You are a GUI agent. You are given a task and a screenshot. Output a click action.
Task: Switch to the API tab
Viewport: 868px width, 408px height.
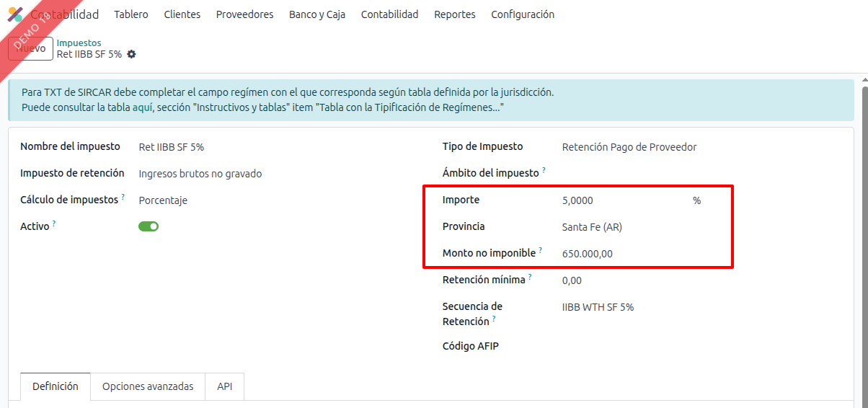tap(225, 386)
